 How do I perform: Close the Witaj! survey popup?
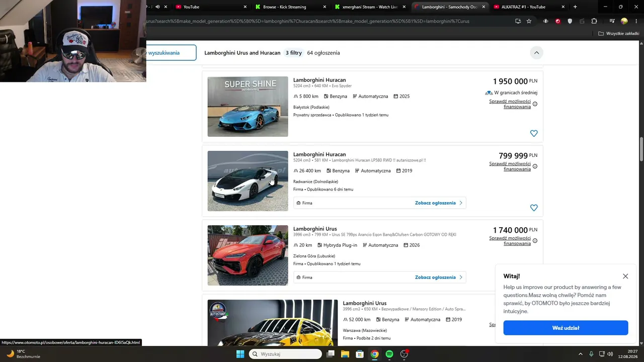[625, 276]
